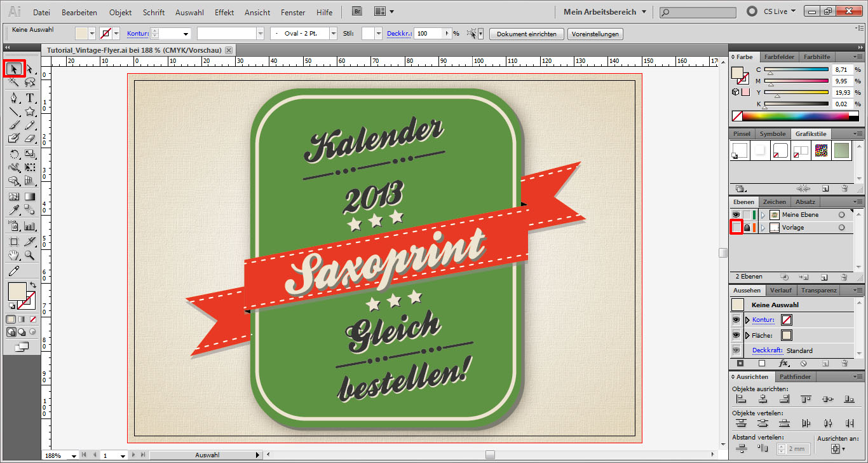Select the Type tool
The width and height of the screenshot is (868, 463).
[30, 98]
